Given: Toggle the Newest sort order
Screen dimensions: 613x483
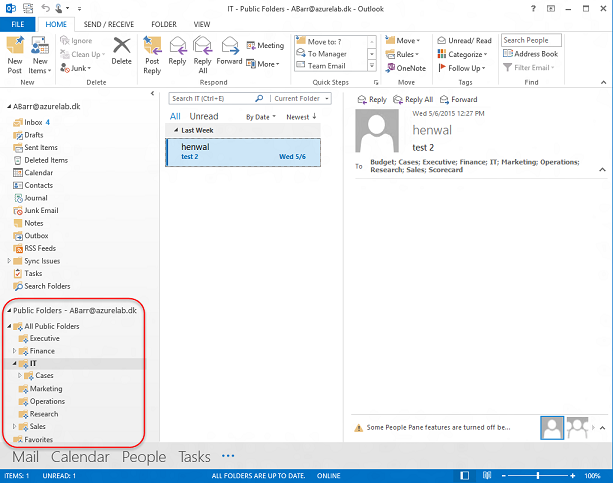Looking at the screenshot, I should [x=301, y=117].
